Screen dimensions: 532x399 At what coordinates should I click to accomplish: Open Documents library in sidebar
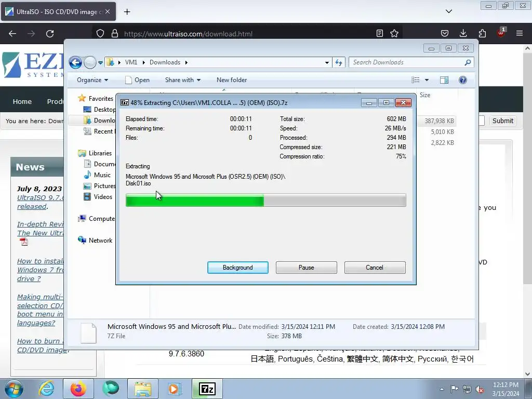point(99,164)
